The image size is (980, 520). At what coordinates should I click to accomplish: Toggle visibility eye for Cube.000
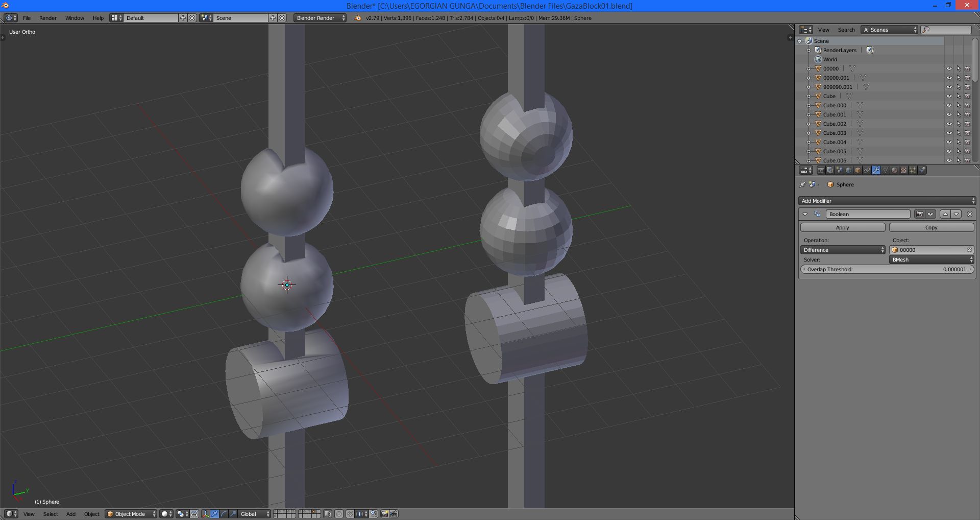949,105
